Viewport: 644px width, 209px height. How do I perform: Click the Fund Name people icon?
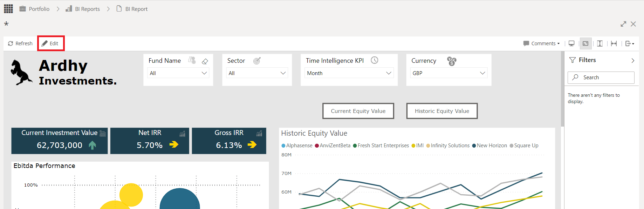point(192,60)
